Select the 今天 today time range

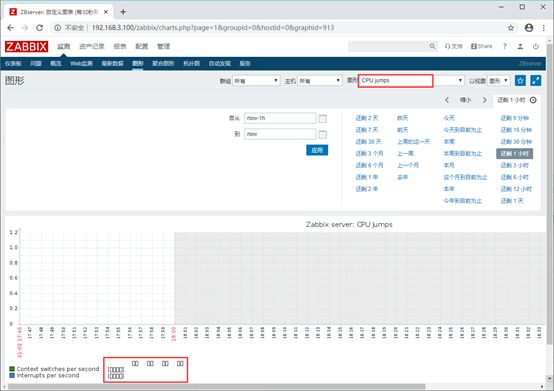click(x=449, y=118)
